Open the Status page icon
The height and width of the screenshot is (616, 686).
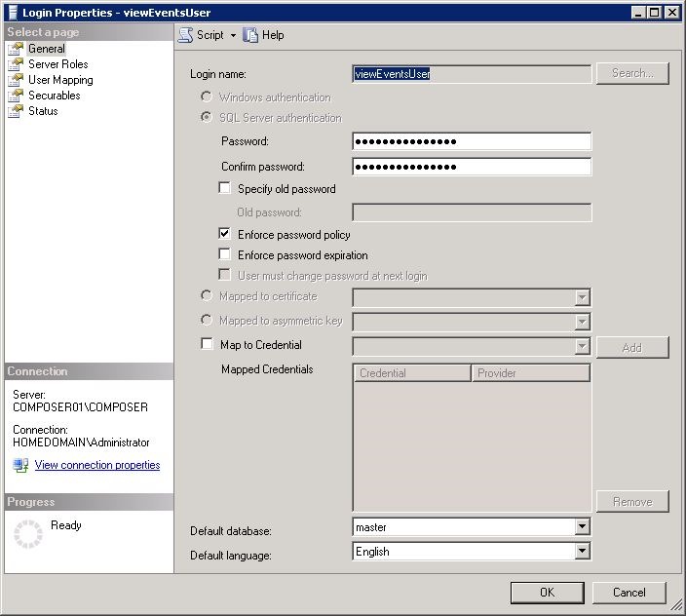(16, 111)
